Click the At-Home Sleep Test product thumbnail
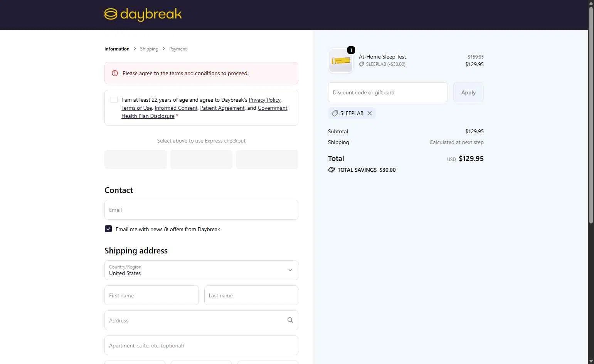The height and width of the screenshot is (364, 594). coord(341,60)
